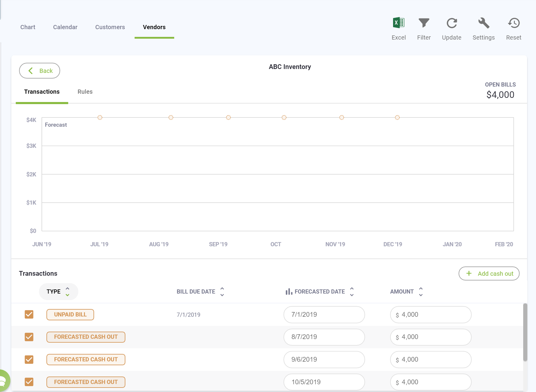The height and width of the screenshot is (392, 536).
Task: Click the Add cash out button
Action: [x=489, y=273]
